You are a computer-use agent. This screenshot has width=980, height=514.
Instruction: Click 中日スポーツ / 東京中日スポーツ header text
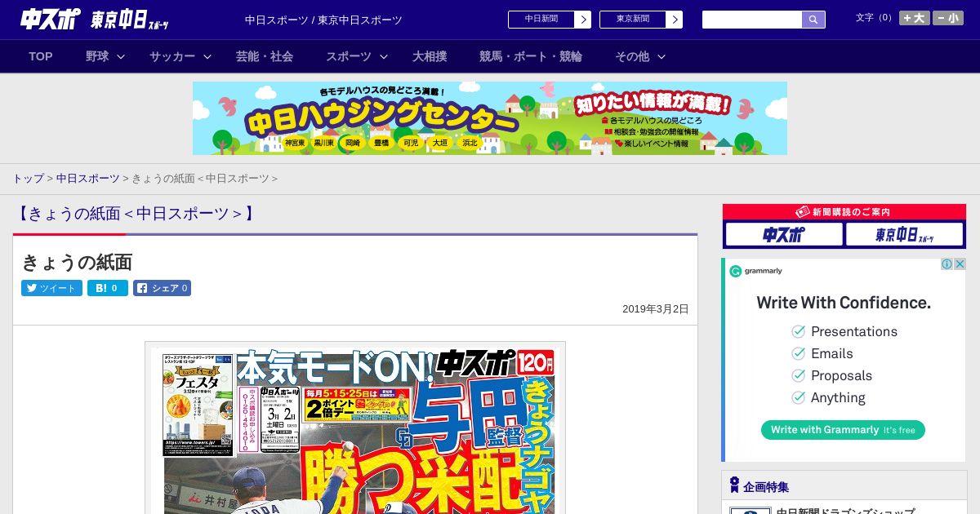tap(323, 20)
